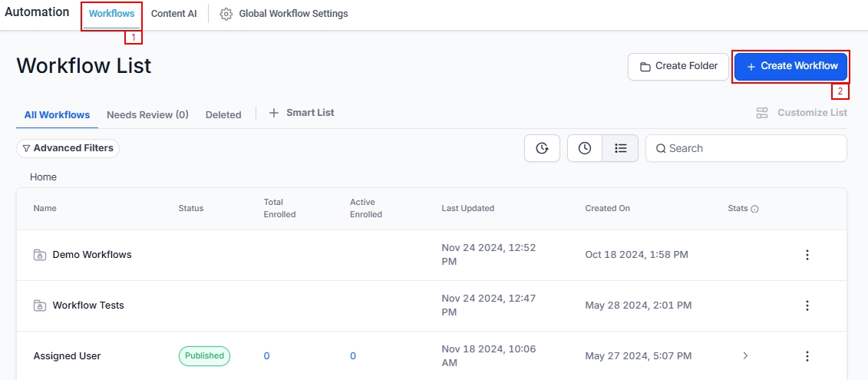This screenshot has width=868, height=380.
Task: Click the Demo Workflows folder icon
Action: coord(40,255)
